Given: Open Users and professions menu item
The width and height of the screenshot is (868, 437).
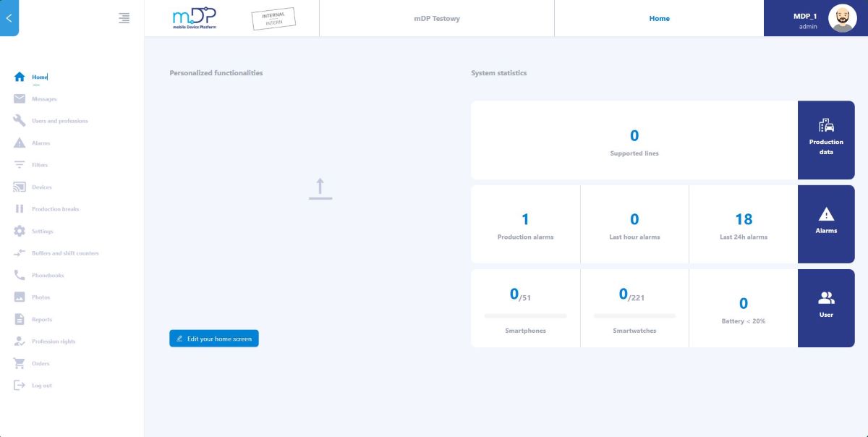Looking at the screenshot, I should click(x=60, y=121).
